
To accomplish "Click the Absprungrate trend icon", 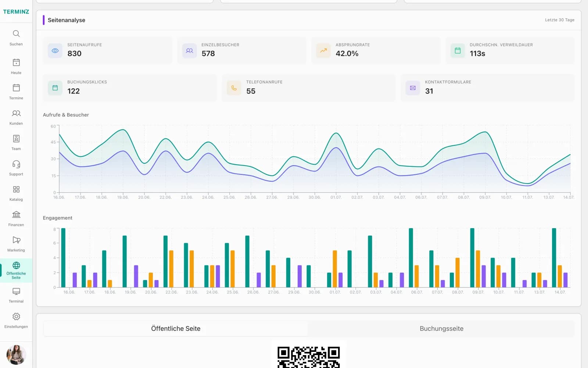I will click(x=323, y=51).
